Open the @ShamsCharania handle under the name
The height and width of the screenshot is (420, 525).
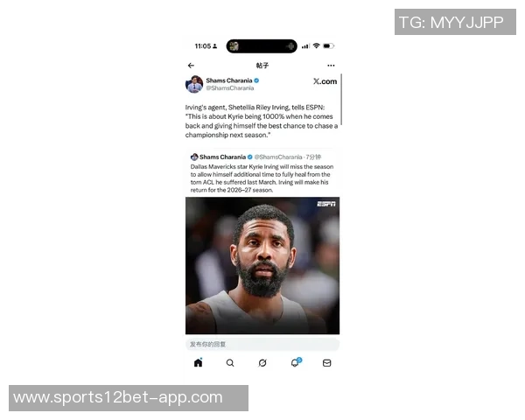pos(230,88)
